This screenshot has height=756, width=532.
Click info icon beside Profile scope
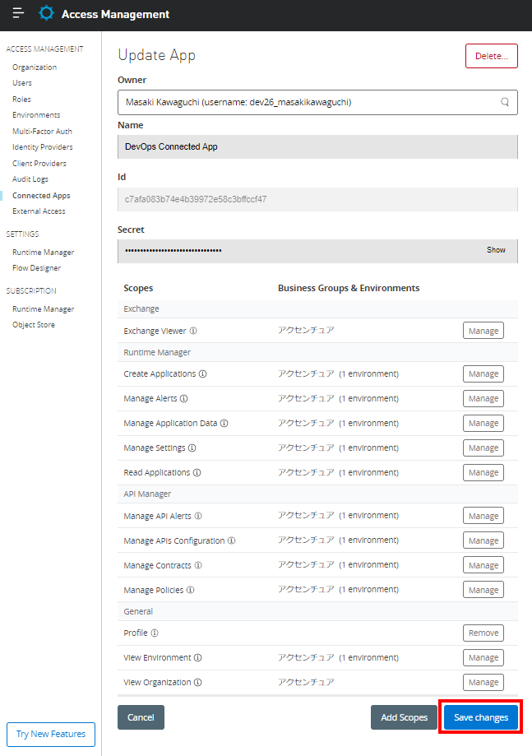tap(155, 633)
